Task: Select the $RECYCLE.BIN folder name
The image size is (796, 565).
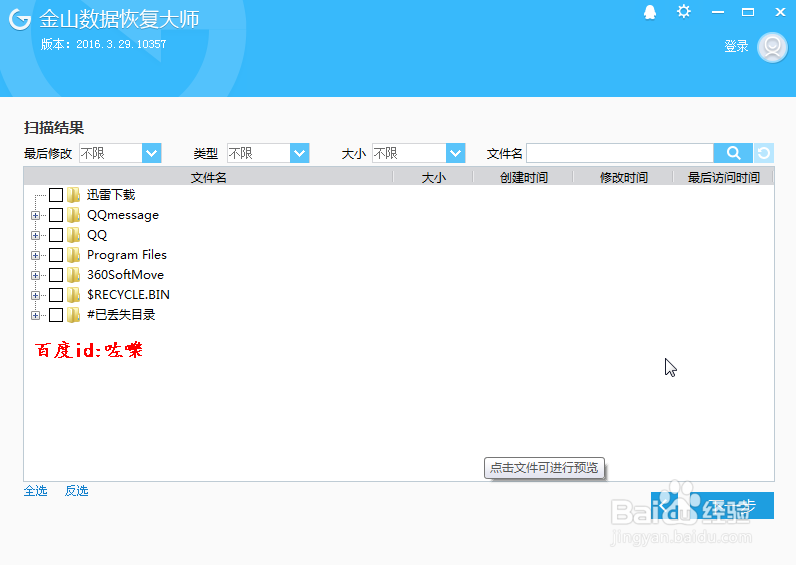Action: pos(128,295)
